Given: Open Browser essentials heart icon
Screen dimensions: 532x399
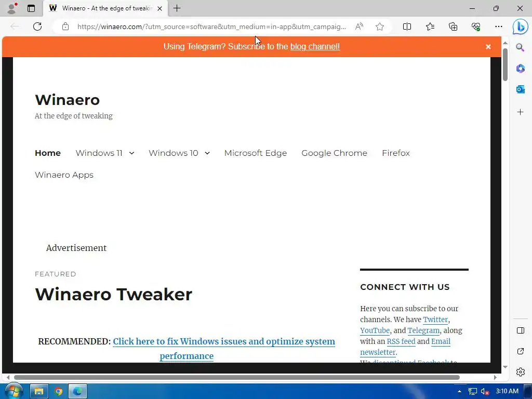Looking at the screenshot, I should point(476,26).
